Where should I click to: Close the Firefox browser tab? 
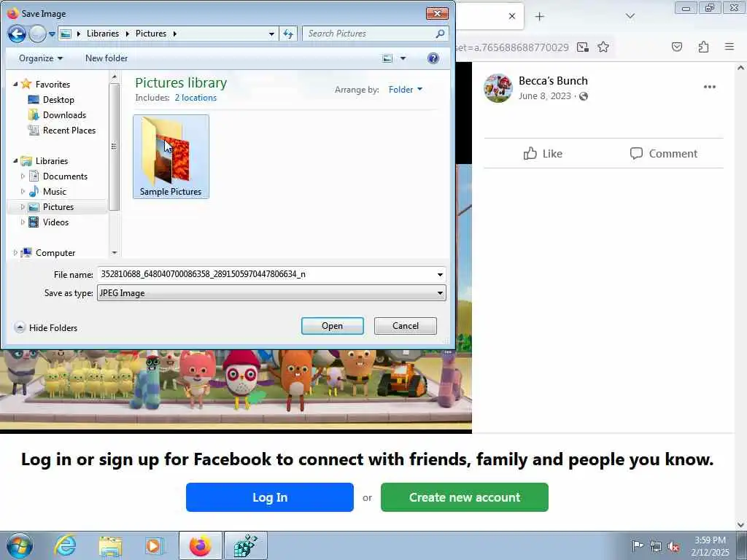pyautogui.click(x=512, y=16)
